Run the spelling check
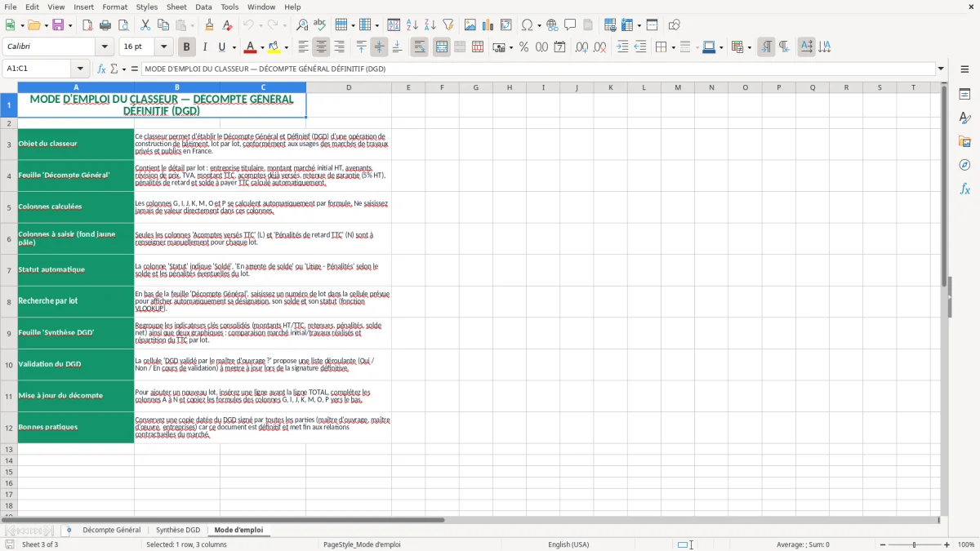 coord(319,25)
